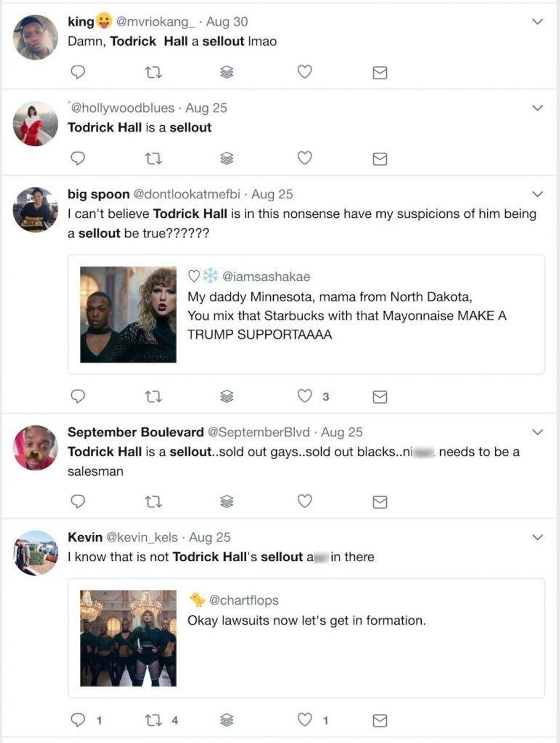The height and width of the screenshot is (743, 560).
Task: View the quoted @chartflops tweet image
Action: coord(128,638)
